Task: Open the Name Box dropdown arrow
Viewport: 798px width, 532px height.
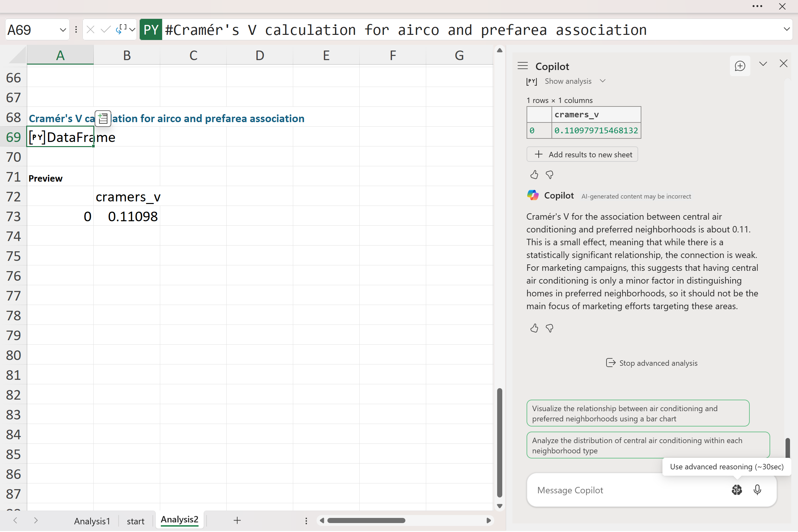Action: pyautogui.click(x=63, y=30)
